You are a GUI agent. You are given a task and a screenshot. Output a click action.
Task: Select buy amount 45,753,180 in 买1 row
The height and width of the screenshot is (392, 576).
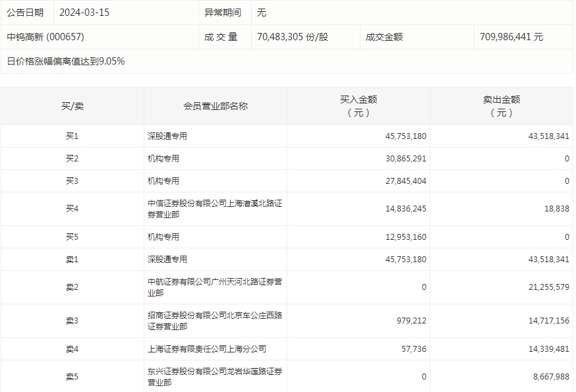(x=406, y=136)
